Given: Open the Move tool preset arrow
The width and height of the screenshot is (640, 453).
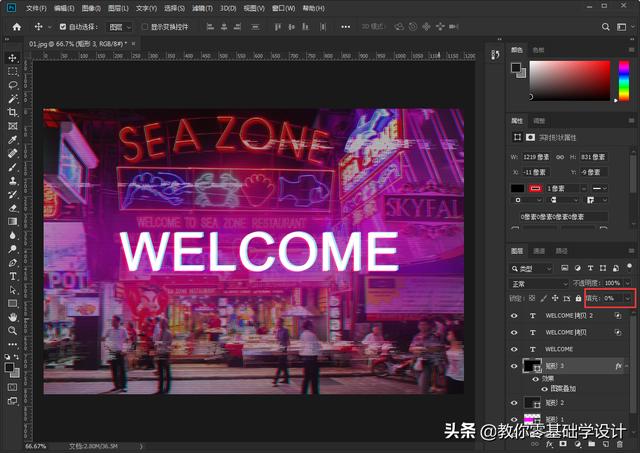Looking at the screenshot, I should pyautogui.click(x=49, y=27).
